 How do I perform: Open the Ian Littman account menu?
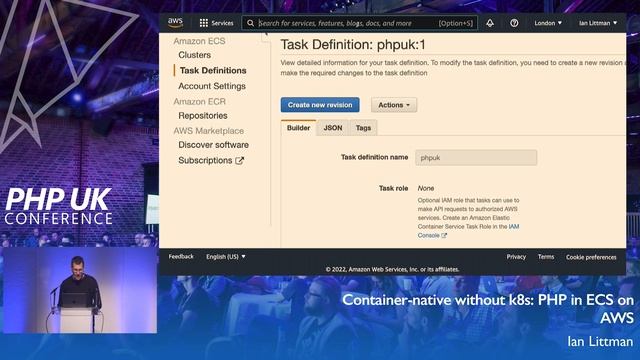pyautogui.click(x=598, y=23)
